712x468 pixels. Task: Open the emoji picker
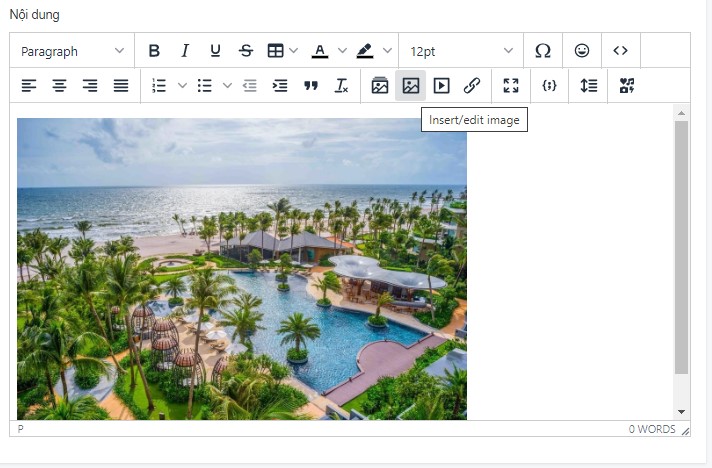(582, 51)
